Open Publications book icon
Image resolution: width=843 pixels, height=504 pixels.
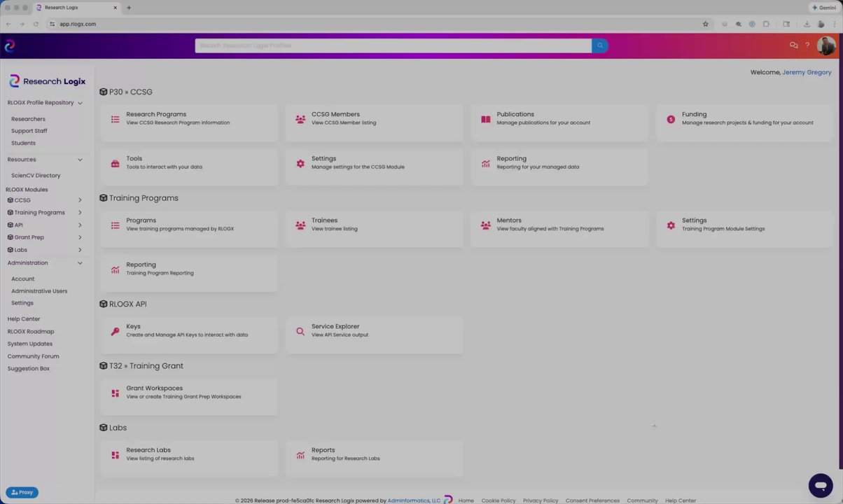click(x=486, y=120)
